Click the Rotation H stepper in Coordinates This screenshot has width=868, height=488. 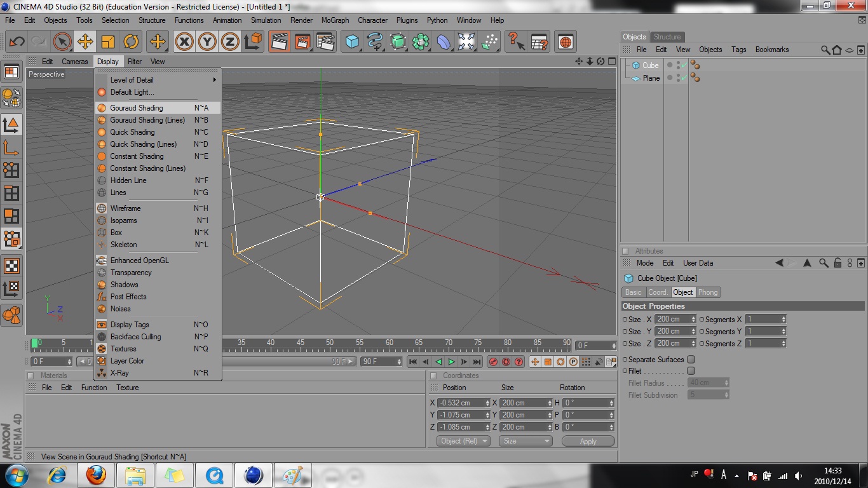[x=612, y=403]
